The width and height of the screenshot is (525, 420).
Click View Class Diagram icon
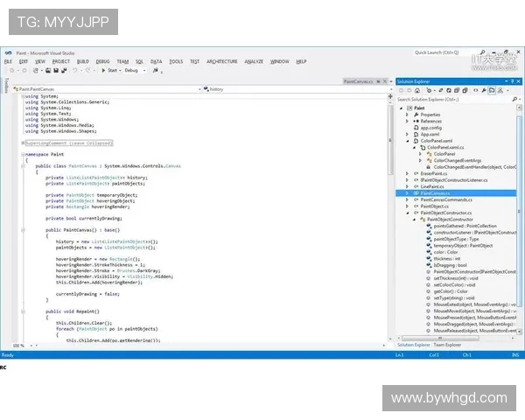point(500,90)
